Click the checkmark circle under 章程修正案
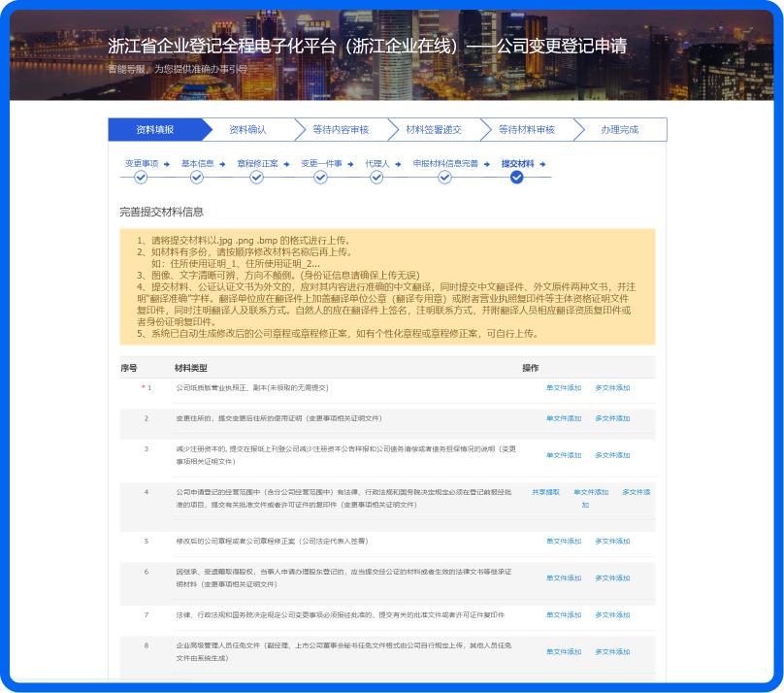 [x=258, y=177]
